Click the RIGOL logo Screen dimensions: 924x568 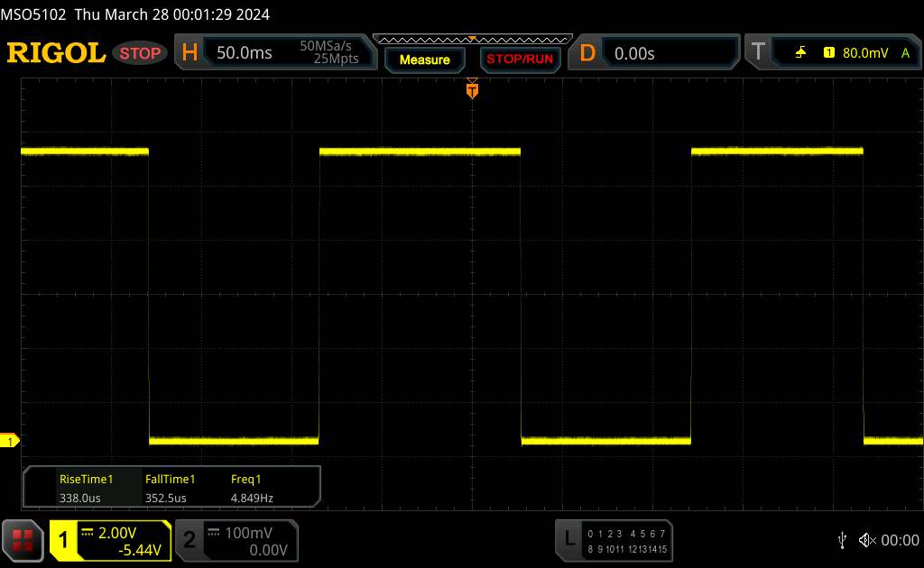[x=56, y=53]
